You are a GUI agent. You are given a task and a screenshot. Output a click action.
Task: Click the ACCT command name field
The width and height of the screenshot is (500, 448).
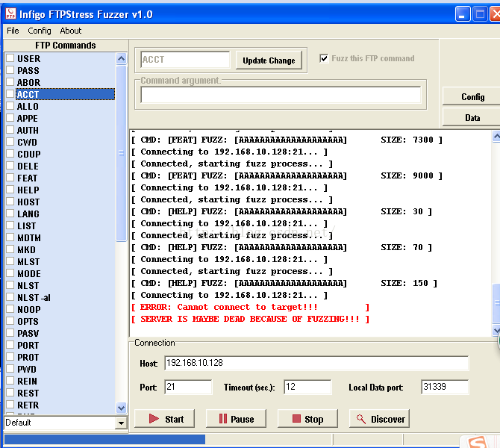pos(185,60)
